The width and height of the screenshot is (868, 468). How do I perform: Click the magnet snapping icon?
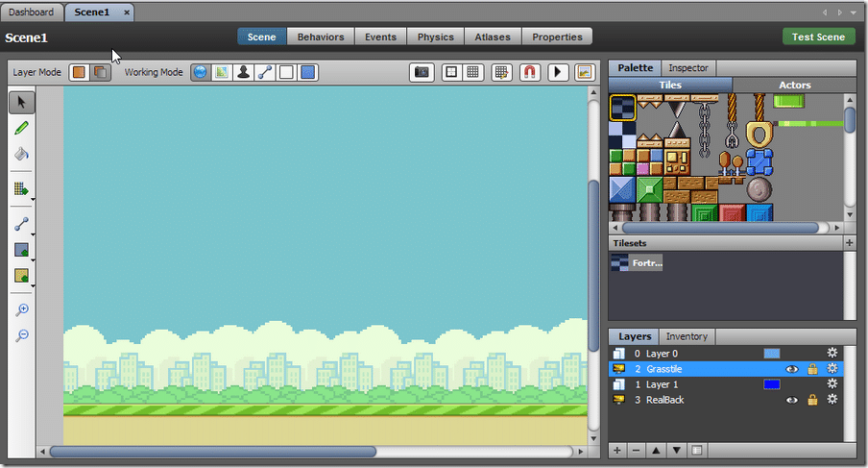(530, 72)
